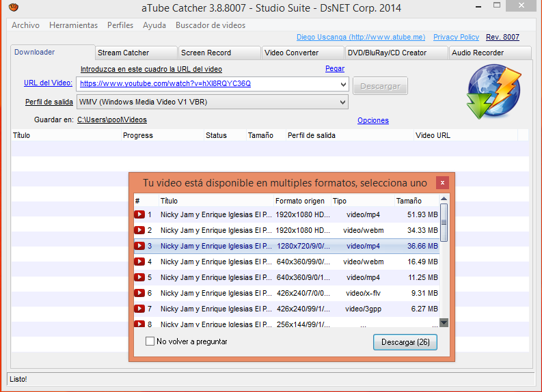Select the 1920x1080 video/mp4 51.93 MB row
Image resolution: width=542 pixels, height=392 pixels.
point(286,214)
